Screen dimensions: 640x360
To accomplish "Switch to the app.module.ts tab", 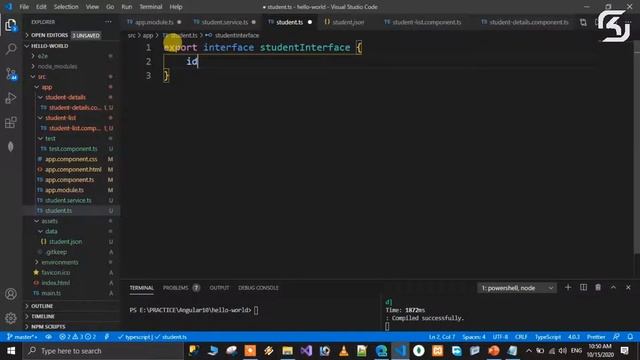I will (x=154, y=22).
